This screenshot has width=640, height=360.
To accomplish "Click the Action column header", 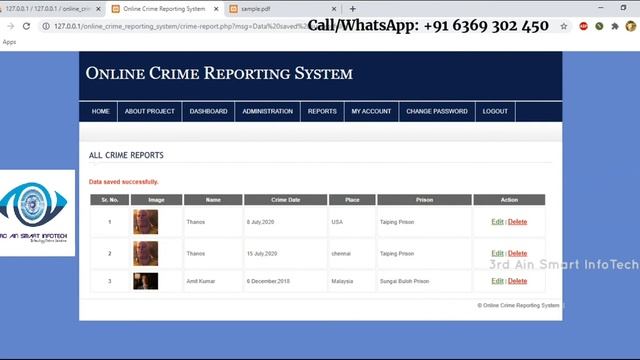I will [x=509, y=200].
